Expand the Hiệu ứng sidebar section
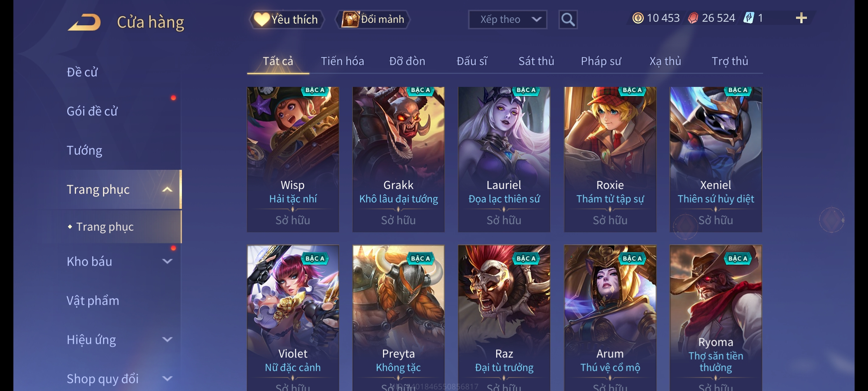868x391 pixels. [x=167, y=340]
